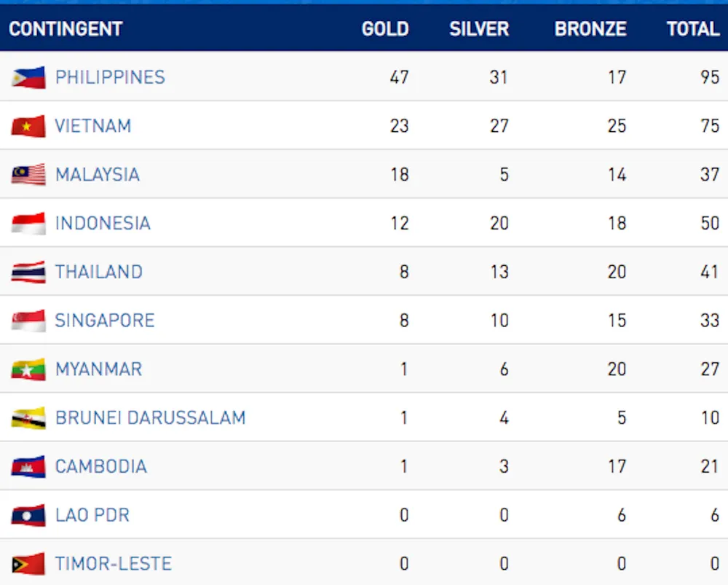Click the CONTINGENT column header
The height and width of the screenshot is (585, 728).
click(66, 29)
